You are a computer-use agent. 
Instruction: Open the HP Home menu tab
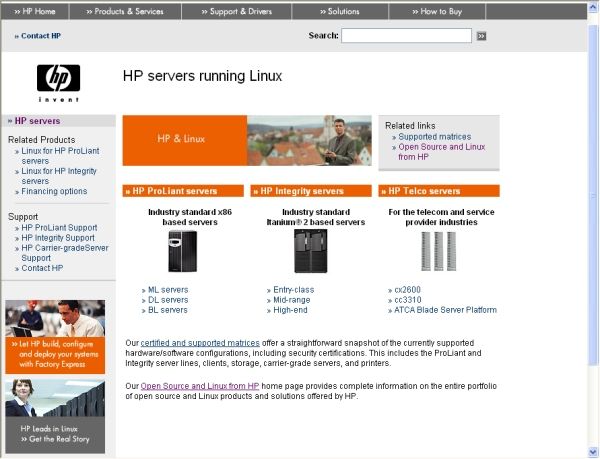35,11
